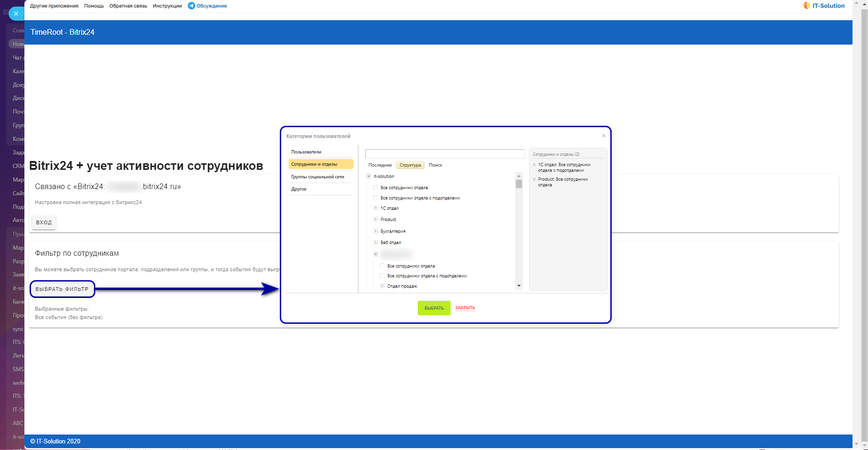Image resolution: width=868 pixels, height=450 pixels.
Task: Click the Telegram icon beside Обсуждение
Action: coord(191,6)
